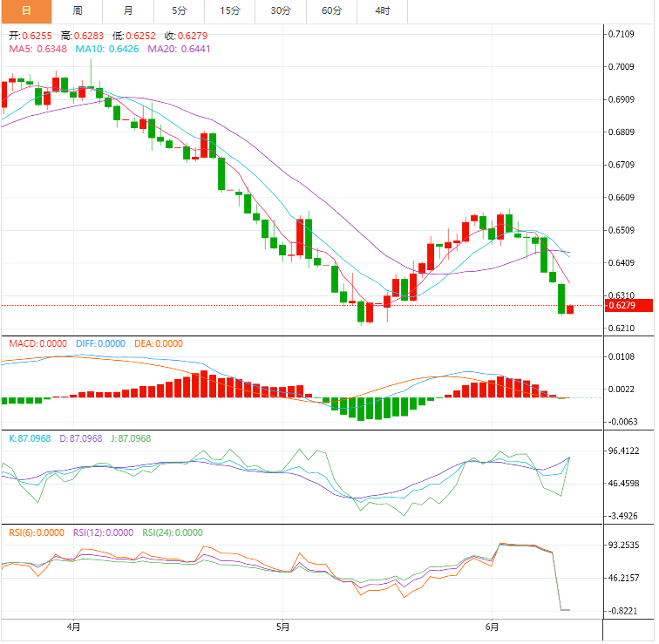Click the DIFF: 0.0000 label
659x644 pixels.
(x=100, y=344)
